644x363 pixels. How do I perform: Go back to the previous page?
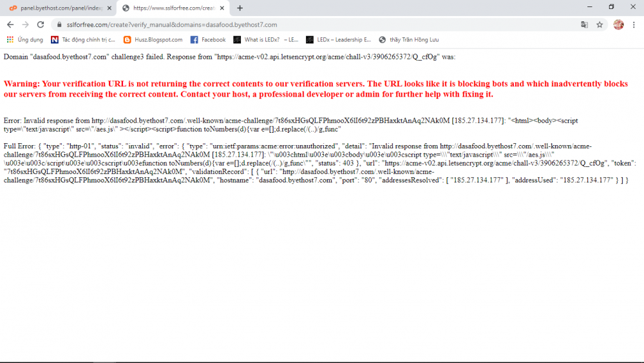pos(10,25)
